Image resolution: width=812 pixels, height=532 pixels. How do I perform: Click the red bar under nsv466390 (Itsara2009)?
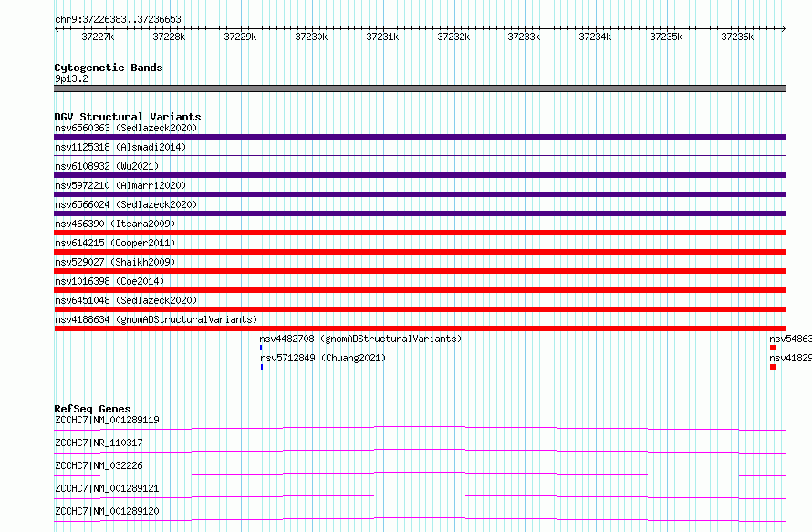click(x=420, y=233)
